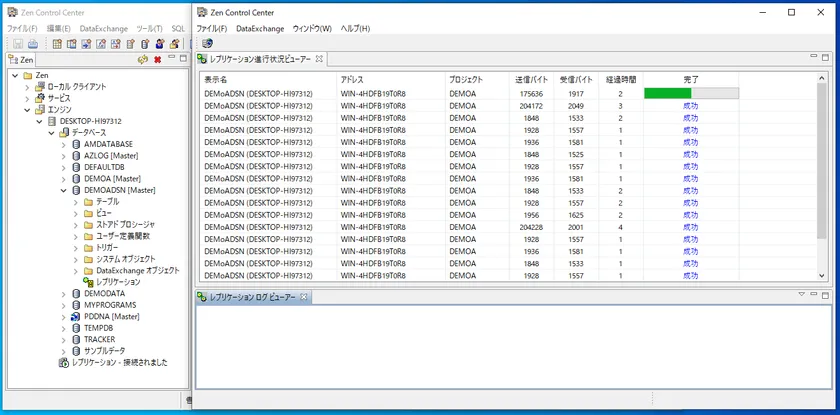This screenshot has width=840, height=415.
Task: Click the print icon in the left toolbar
Action: 32,44
